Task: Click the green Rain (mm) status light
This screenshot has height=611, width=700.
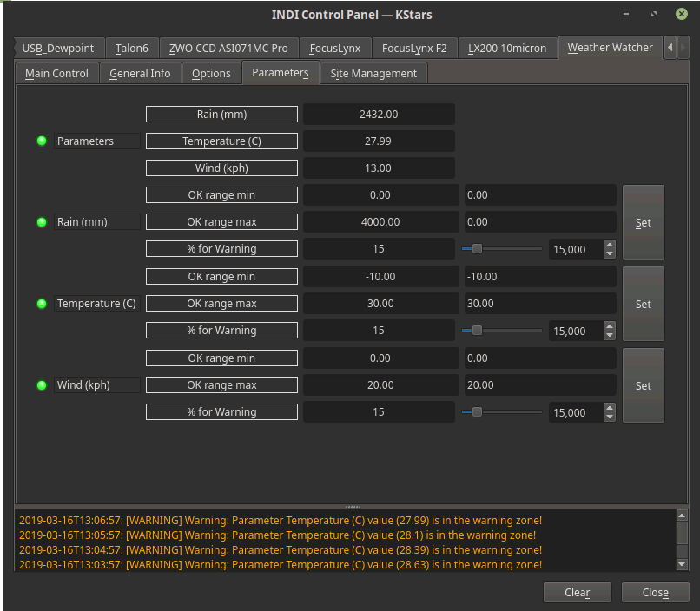Action: tap(42, 221)
